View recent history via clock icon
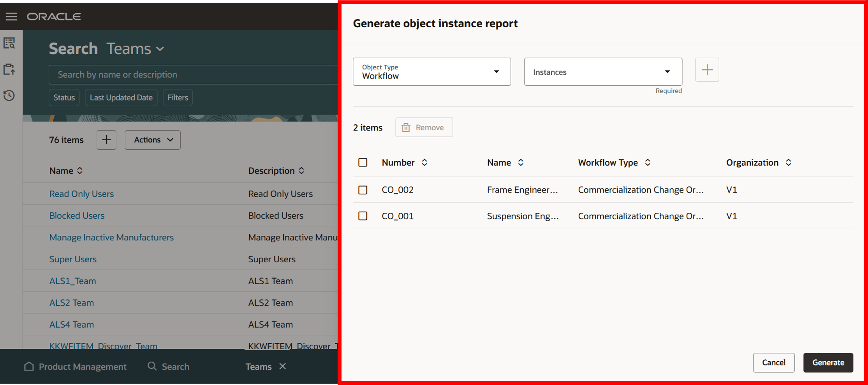The height and width of the screenshot is (385, 868). coord(9,95)
